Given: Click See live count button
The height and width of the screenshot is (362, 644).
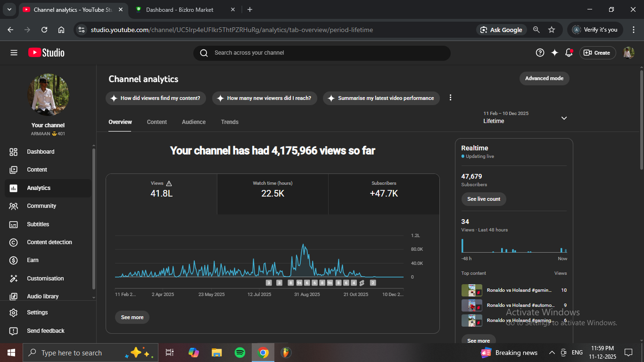Looking at the screenshot, I should (x=483, y=199).
